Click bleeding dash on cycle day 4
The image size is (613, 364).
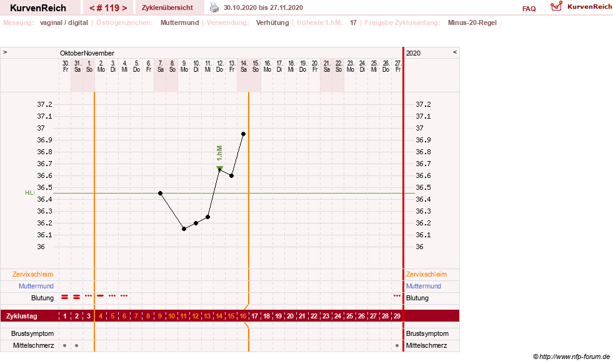point(101,296)
